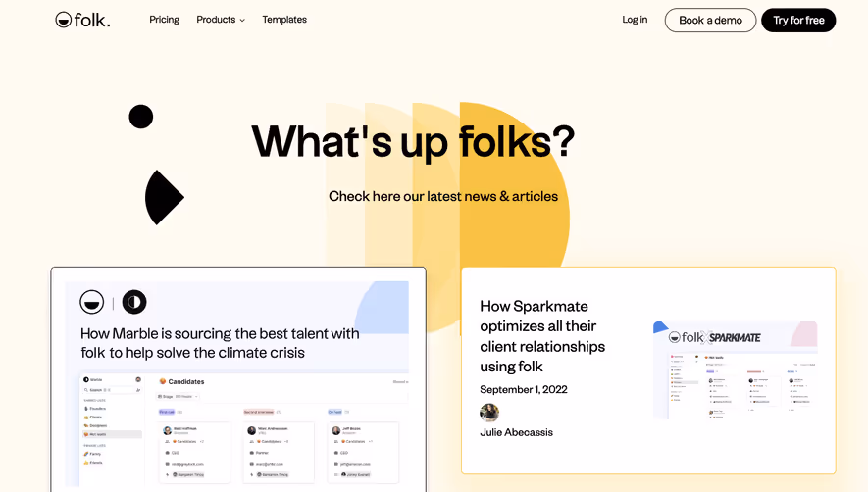Expand the Products dropdown menu
868x492 pixels.
[221, 20]
